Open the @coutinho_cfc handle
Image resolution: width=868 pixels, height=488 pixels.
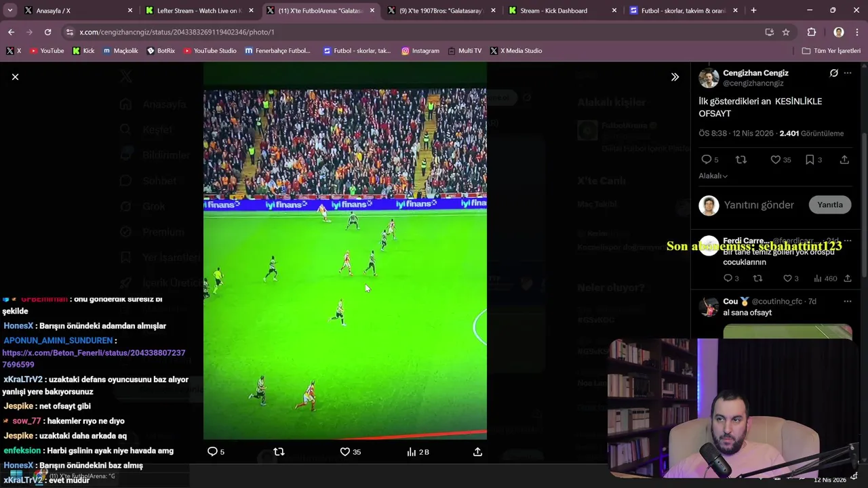coord(777,302)
